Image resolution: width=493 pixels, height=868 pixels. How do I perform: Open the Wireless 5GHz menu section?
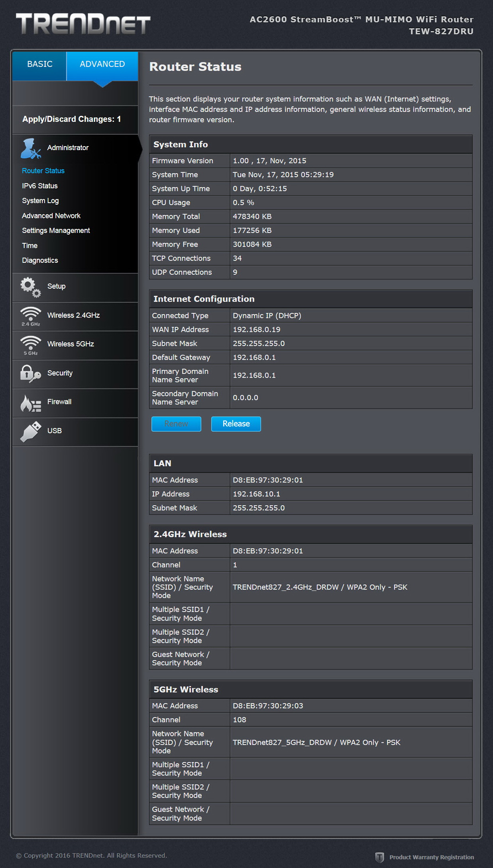76,345
